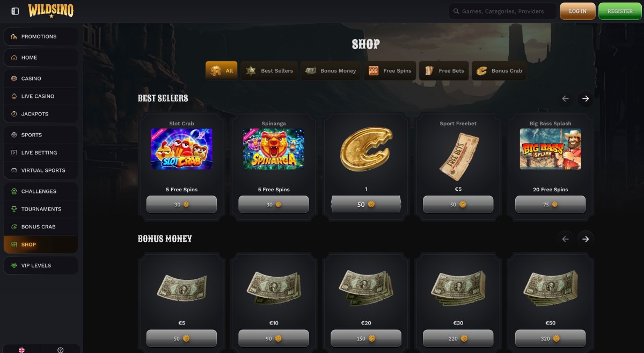The image size is (644, 353).
Task: Open Tournaments in the sidebar
Action: (41, 209)
